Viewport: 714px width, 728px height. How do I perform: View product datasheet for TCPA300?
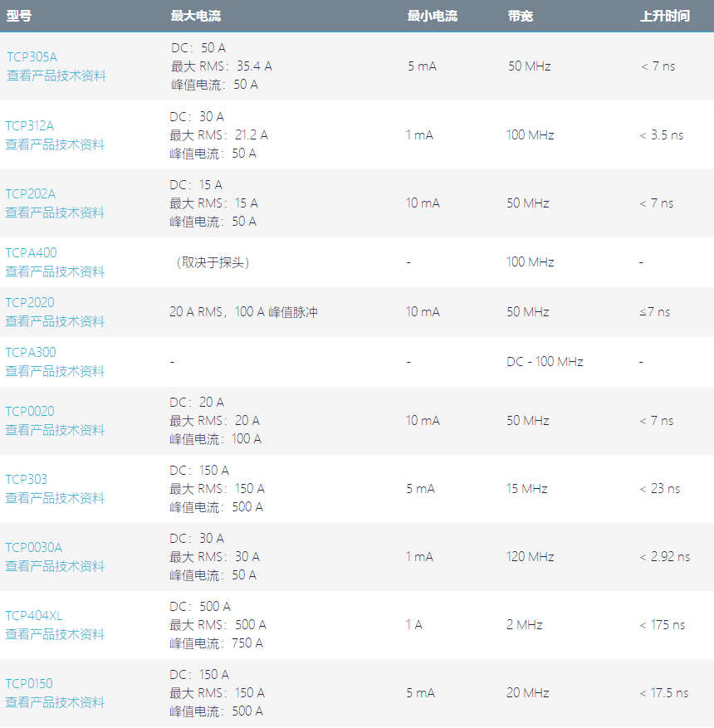pos(55,371)
